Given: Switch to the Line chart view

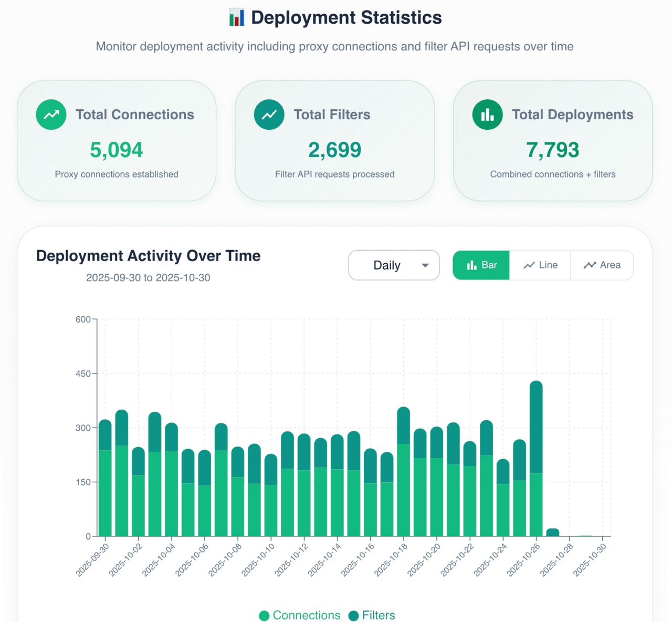Looking at the screenshot, I should click(540, 265).
